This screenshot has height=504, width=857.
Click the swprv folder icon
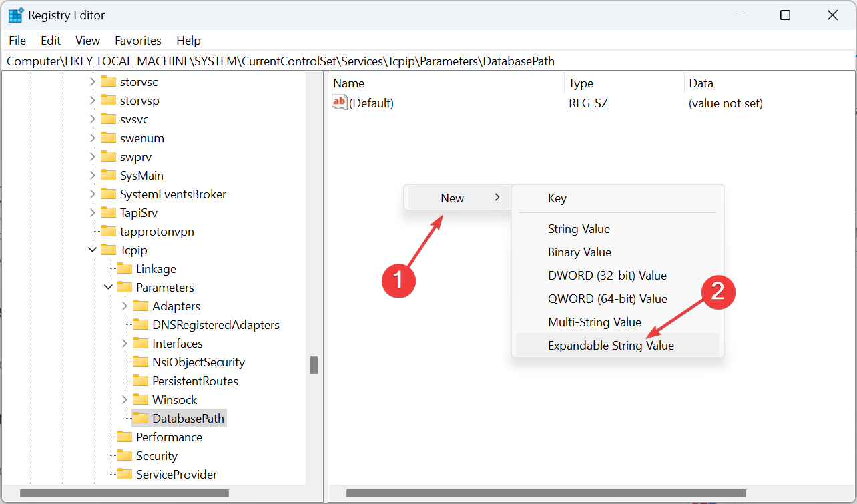[x=109, y=157]
